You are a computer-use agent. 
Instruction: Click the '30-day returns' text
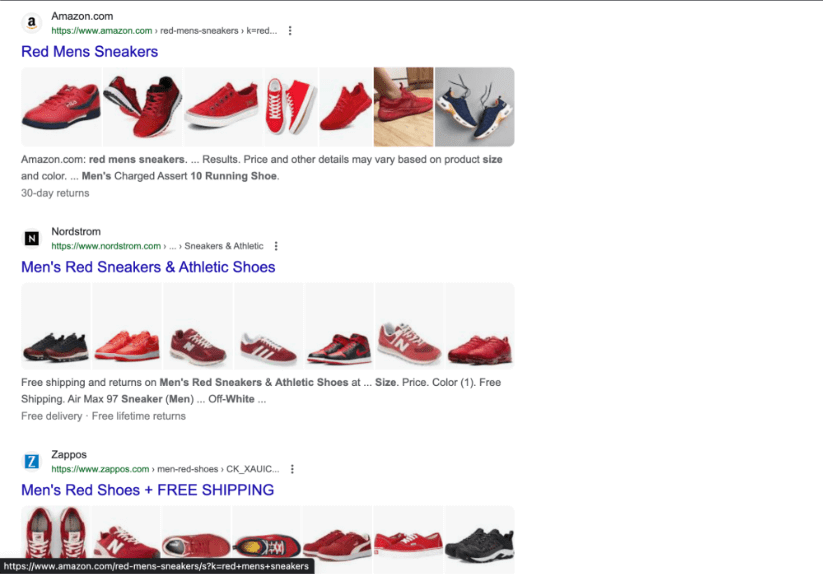(55, 193)
